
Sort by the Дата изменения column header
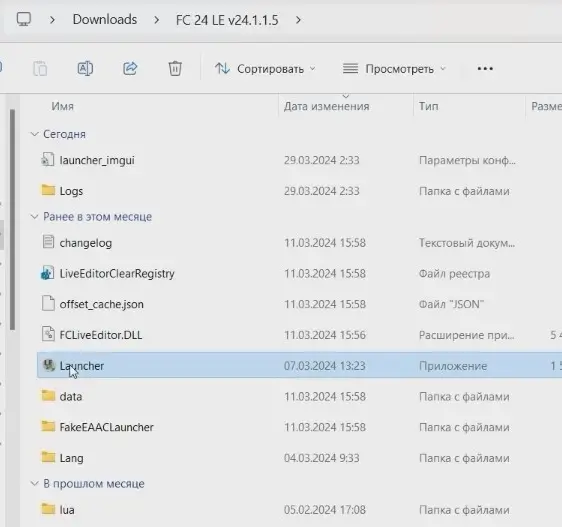tap(327, 106)
